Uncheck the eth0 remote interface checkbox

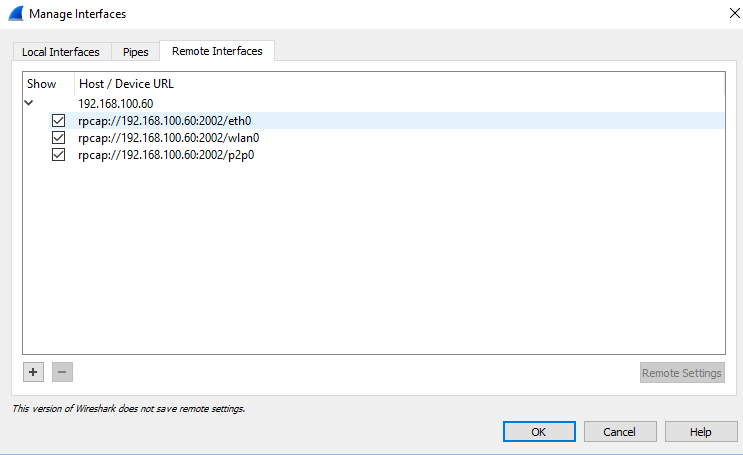coord(58,121)
